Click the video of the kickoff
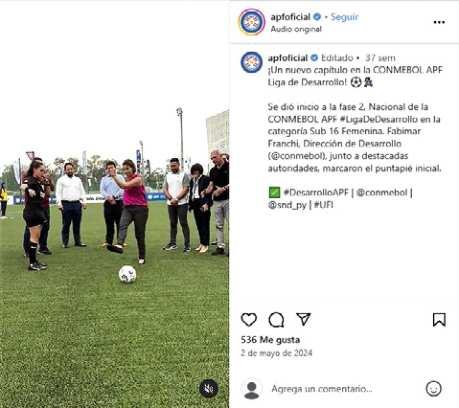This screenshot has height=408, width=459. point(114,204)
